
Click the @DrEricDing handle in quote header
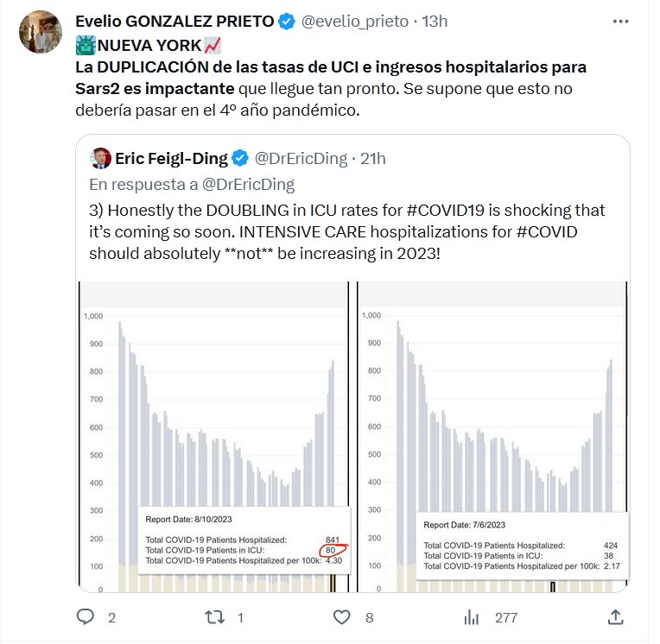tap(300, 158)
